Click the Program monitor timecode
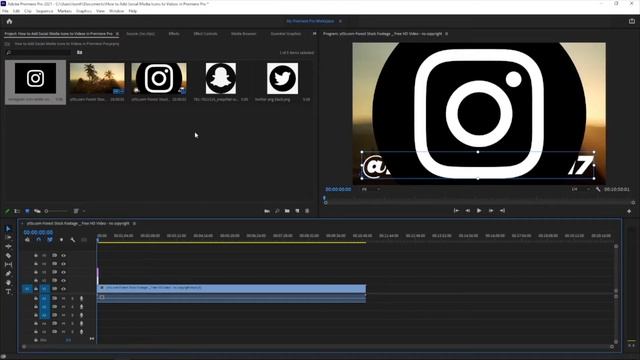This screenshot has height=360, width=640. coord(338,189)
